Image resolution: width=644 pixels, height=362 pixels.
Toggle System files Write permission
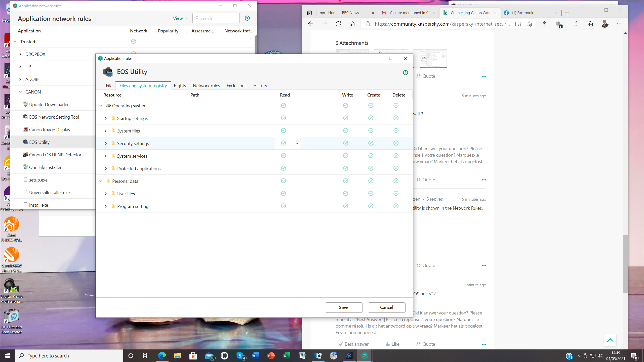(x=346, y=130)
